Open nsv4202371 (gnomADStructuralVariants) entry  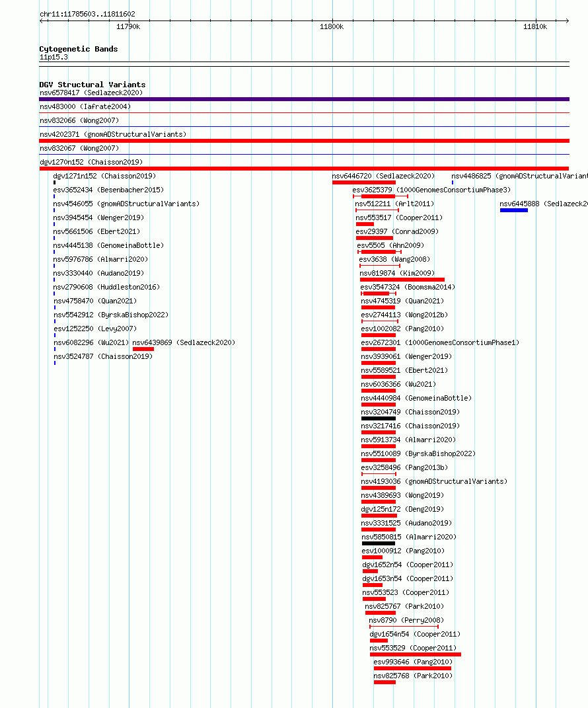tap(113, 135)
